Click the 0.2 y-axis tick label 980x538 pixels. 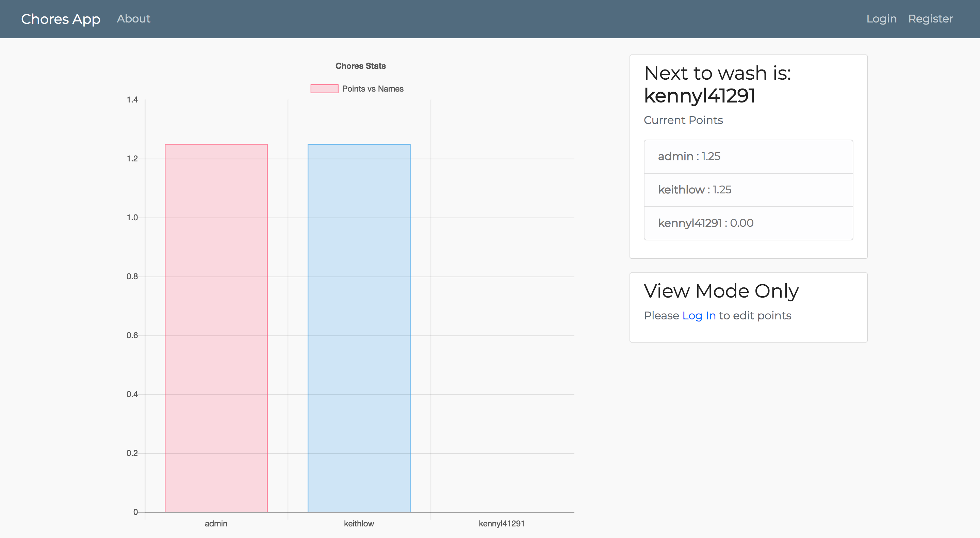[x=132, y=453]
